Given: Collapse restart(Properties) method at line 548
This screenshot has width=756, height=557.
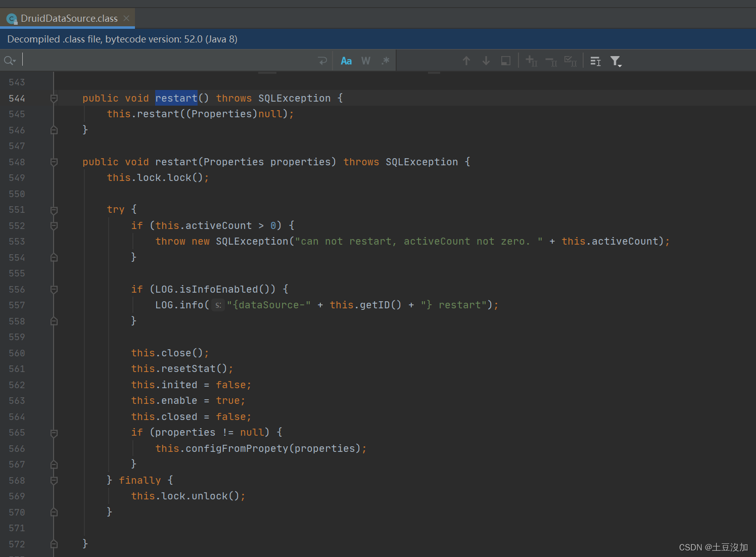Looking at the screenshot, I should pos(54,162).
